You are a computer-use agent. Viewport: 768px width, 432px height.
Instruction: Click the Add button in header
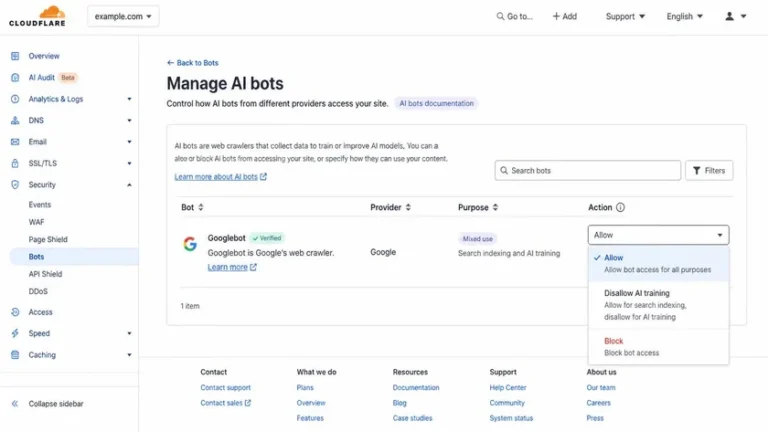point(565,16)
